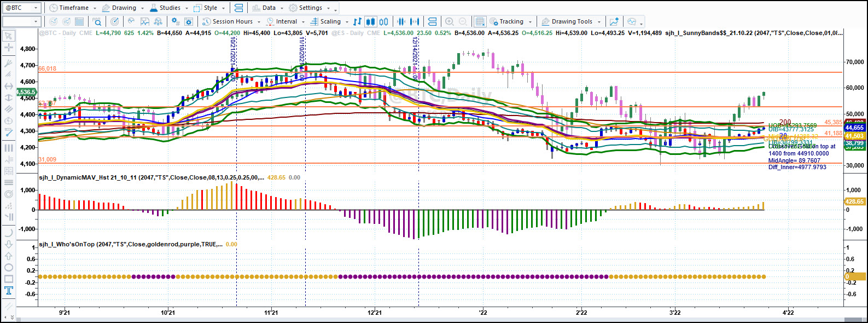Click the target icon left of the study icons
The width and height of the screenshot is (868, 323).
click(x=114, y=22)
